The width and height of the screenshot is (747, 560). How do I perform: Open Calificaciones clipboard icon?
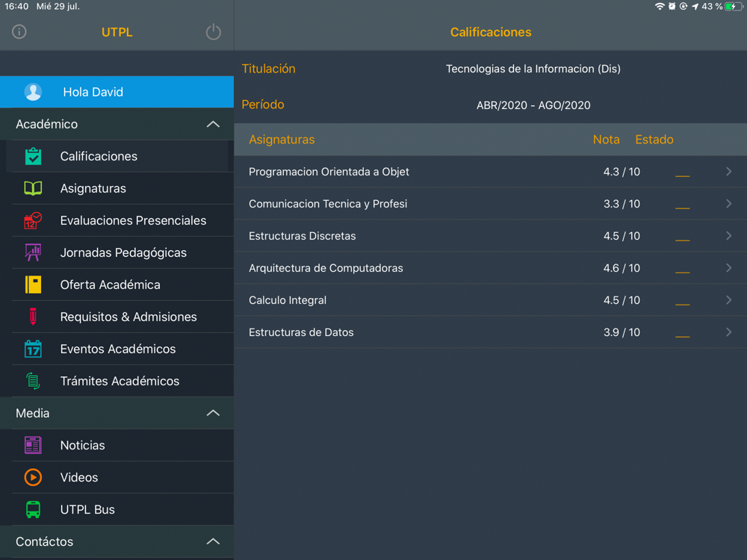pyautogui.click(x=33, y=156)
